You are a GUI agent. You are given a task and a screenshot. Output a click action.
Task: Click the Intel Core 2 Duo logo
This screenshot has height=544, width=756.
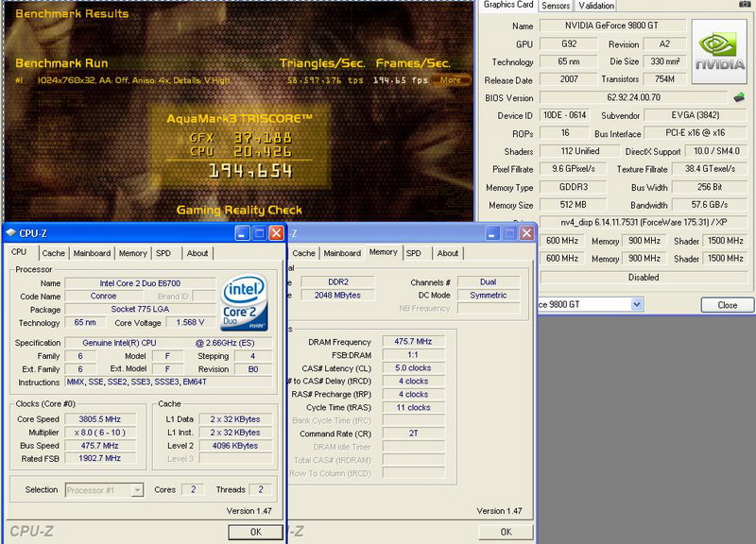[245, 302]
